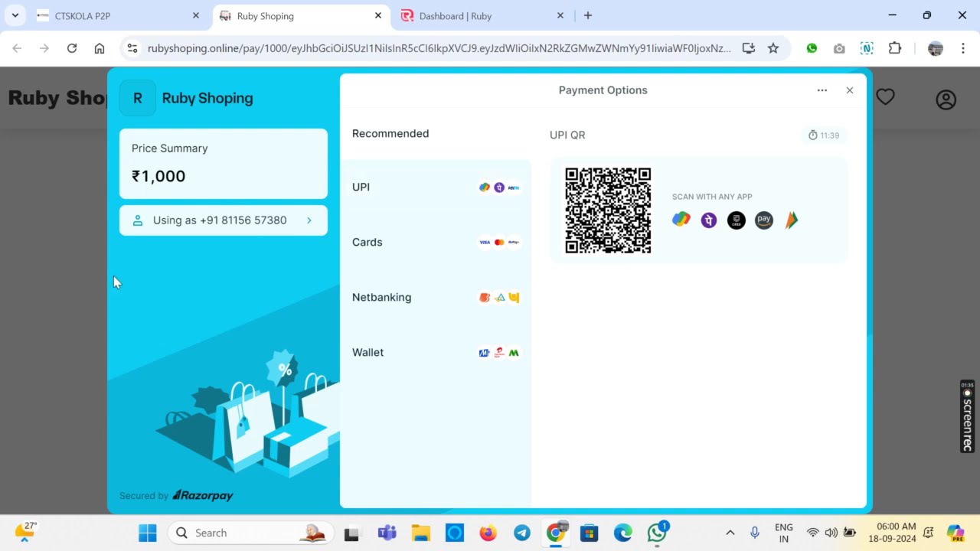Select the Cards payment option
The image size is (980, 551).
click(436, 243)
